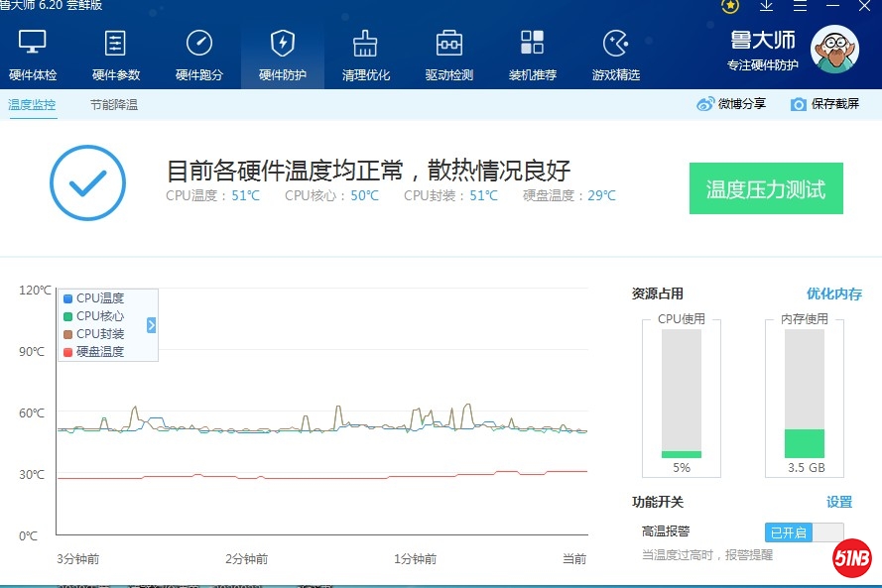
Task: Open the 硬件体检 hardware checkup section
Action: point(33,56)
